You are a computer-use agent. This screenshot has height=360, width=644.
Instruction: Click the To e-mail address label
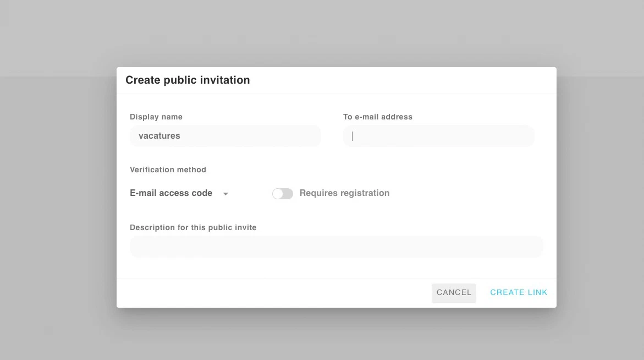[x=377, y=117]
